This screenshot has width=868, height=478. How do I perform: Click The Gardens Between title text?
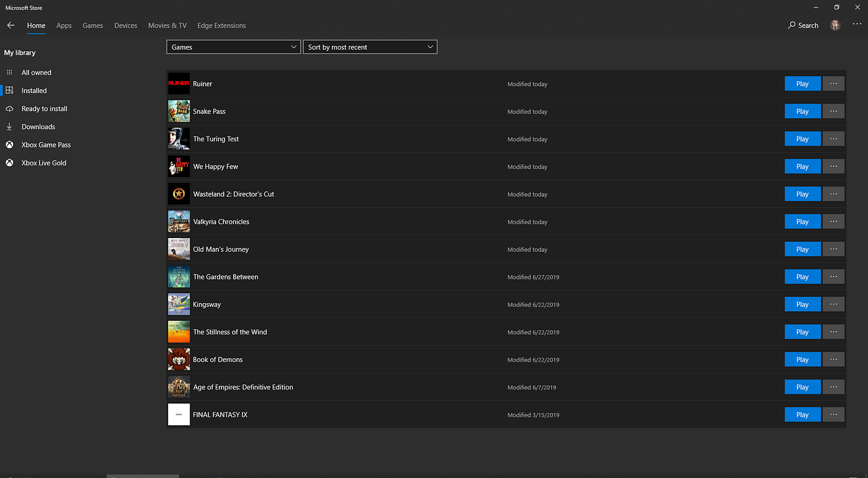click(x=226, y=277)
